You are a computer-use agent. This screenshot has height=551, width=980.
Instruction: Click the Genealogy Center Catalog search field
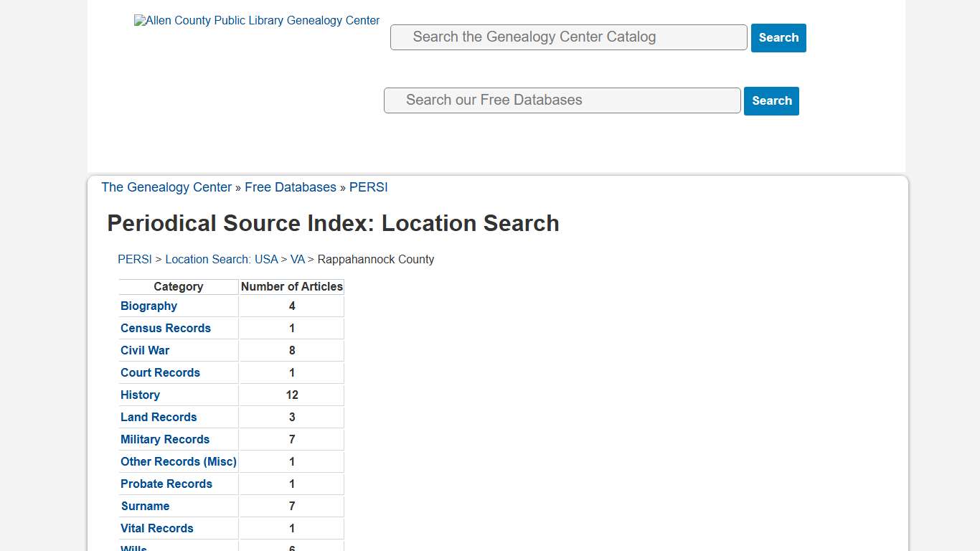[568, 37]
